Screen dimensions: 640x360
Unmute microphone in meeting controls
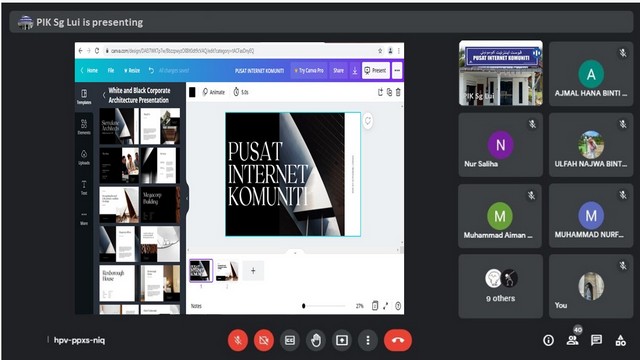(238, 340)
